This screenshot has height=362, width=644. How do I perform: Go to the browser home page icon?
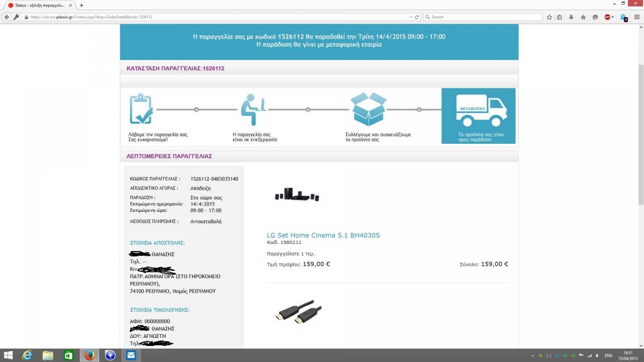(x=583, y=17)
